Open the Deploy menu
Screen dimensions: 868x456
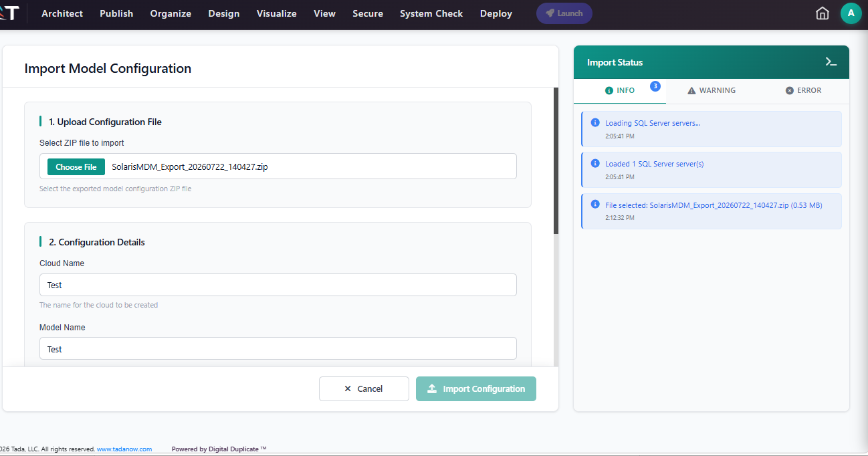(496, 13)
